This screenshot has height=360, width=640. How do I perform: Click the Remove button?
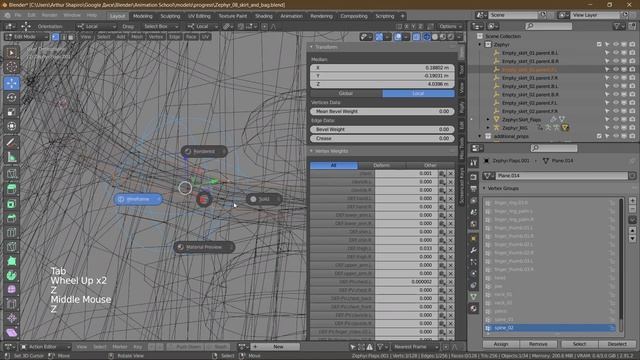point(538,344)
